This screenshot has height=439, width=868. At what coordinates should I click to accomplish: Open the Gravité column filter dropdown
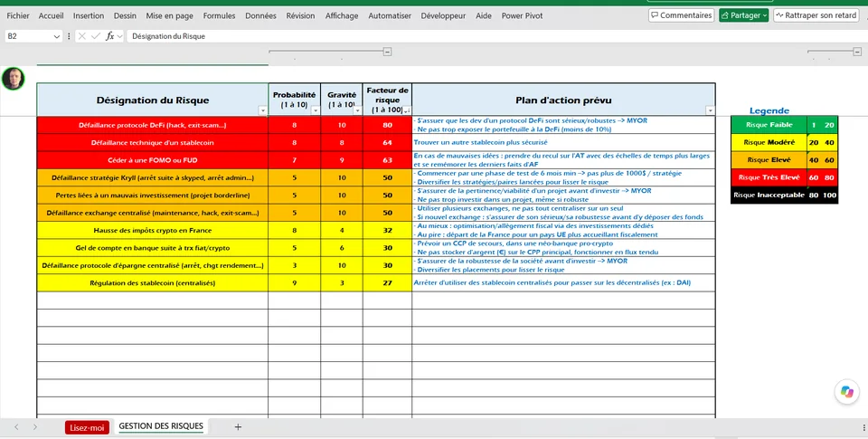pyautogui.click(x=358, y=110)
